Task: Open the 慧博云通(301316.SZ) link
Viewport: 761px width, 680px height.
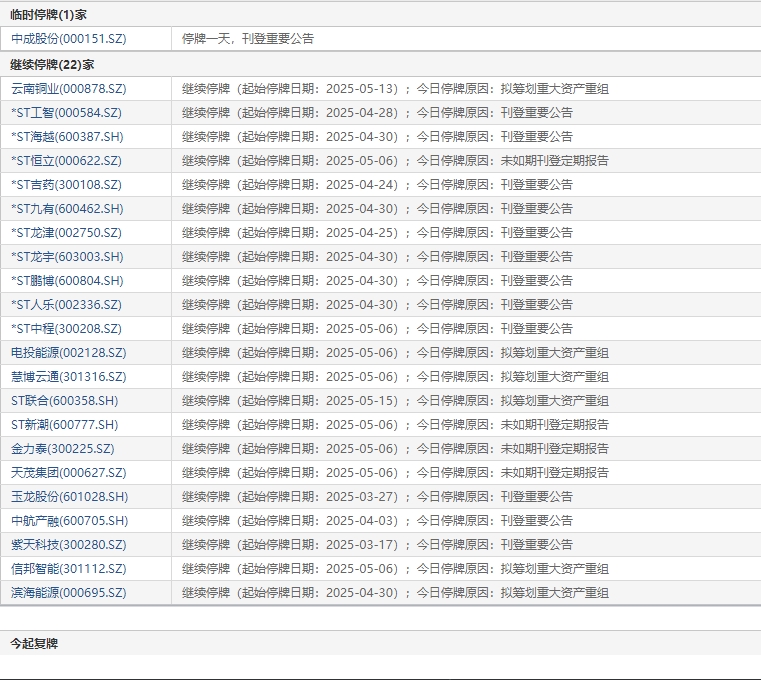Action: click(69, 377)
